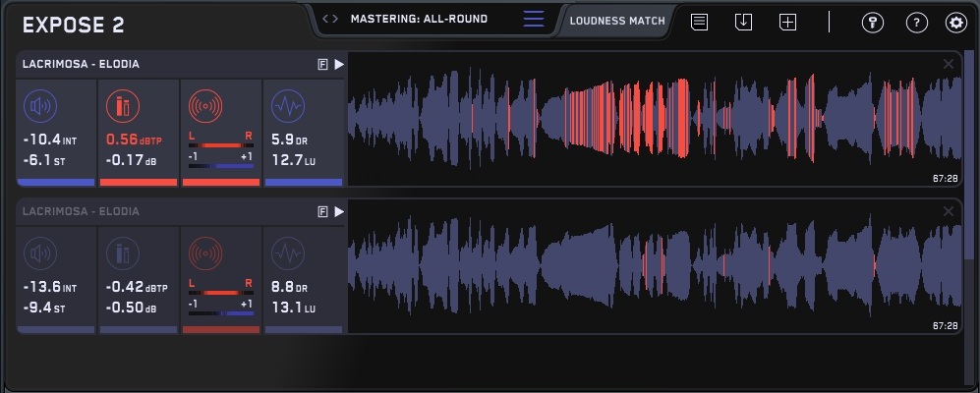Screen dimensions: 980x393
Task: Open the preset list hamburger menu
Action: [533, 20]
